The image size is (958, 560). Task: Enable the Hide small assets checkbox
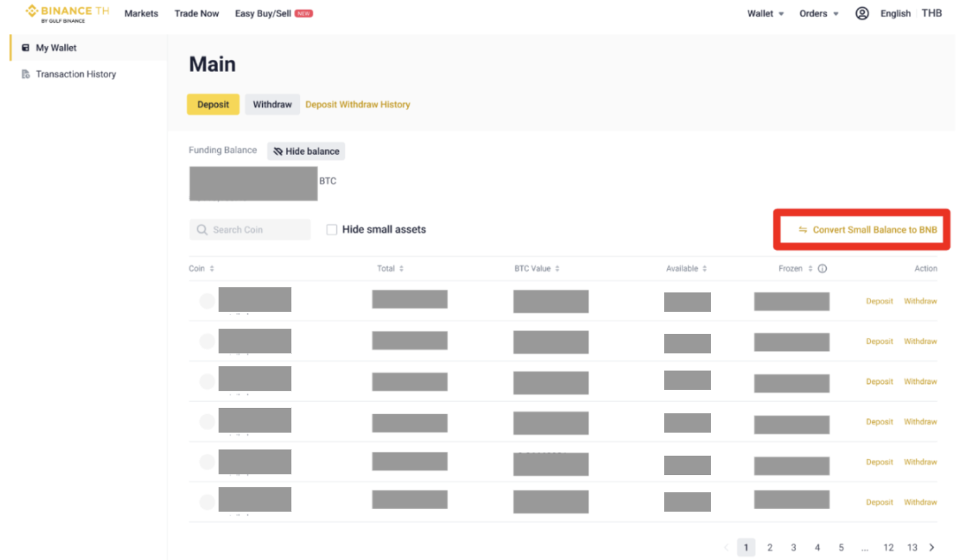click(x=332, y=230)
